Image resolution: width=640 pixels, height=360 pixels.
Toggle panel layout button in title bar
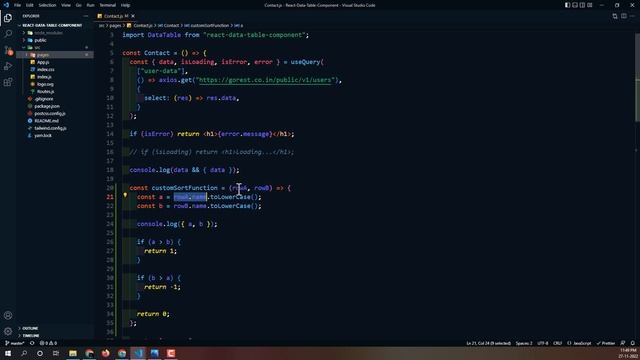tap(575, 5)
